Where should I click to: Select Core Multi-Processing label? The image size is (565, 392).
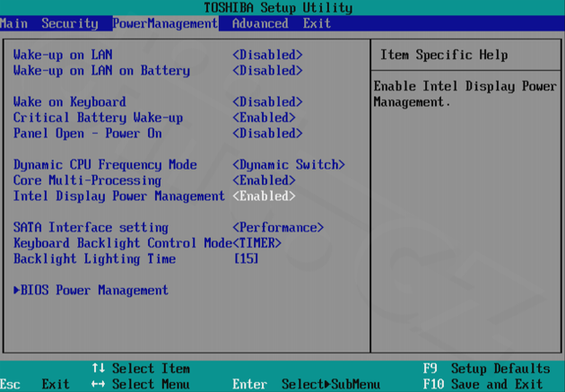pos(87,180)
